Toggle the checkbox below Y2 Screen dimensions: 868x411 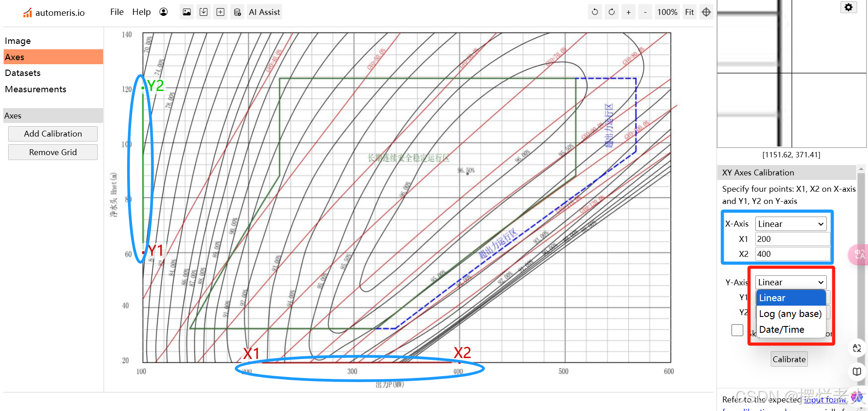tap(737, 330)
